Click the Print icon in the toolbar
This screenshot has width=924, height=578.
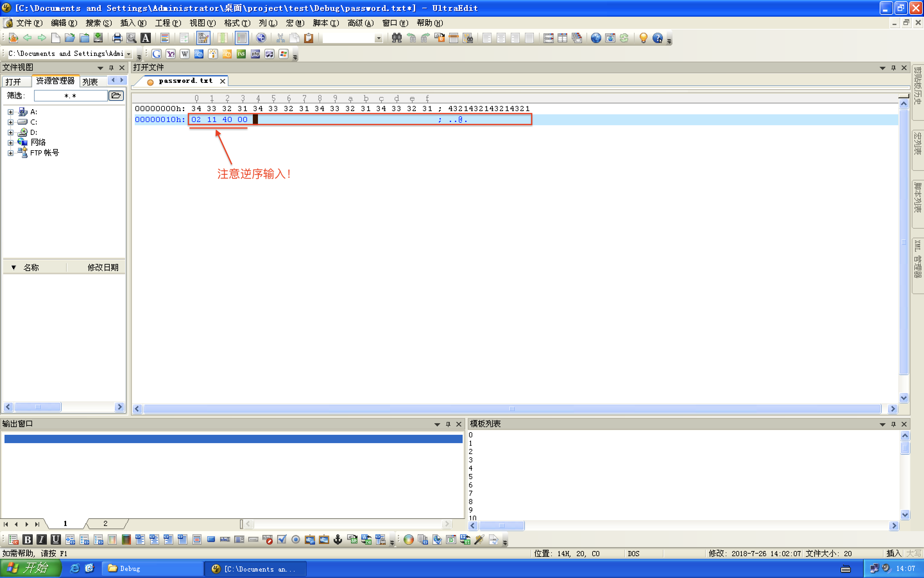[x=117, y=38]
